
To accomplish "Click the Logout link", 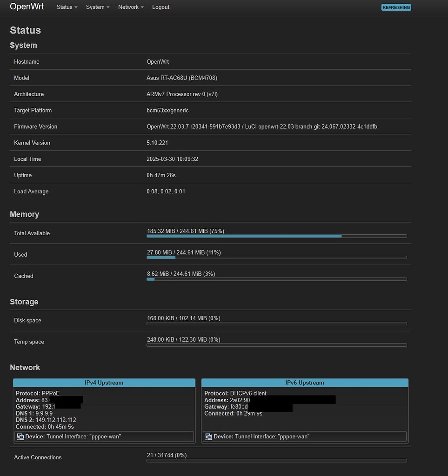I will (x=160, y=7).
